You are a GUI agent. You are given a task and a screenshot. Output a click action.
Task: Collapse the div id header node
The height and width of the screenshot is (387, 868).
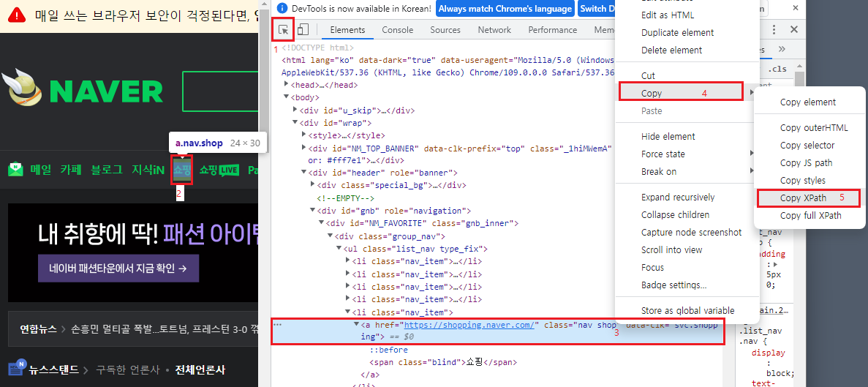304,172
